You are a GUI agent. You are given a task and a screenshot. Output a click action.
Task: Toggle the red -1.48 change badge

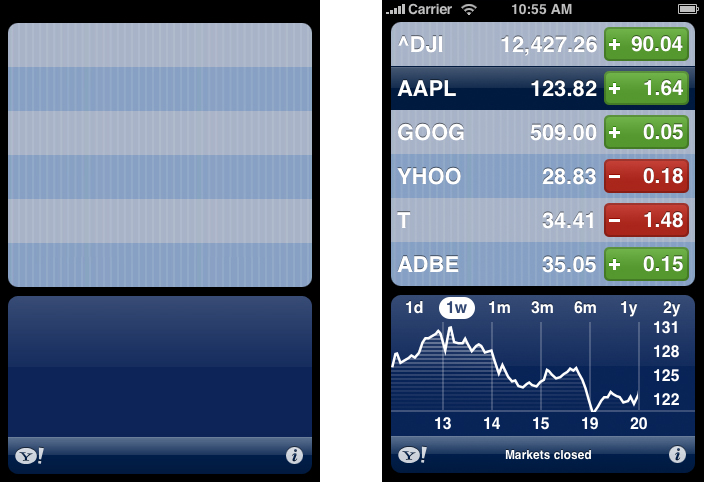pos(646,220)
